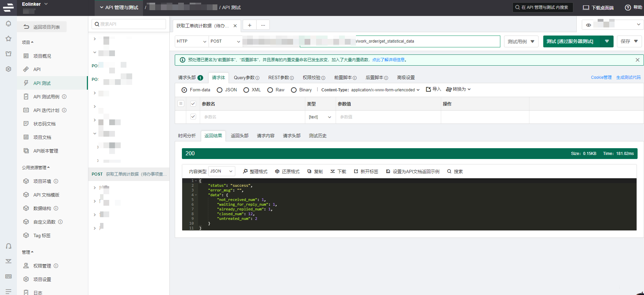This screenshot has width=644, height=295.
Task: Switch to the 返回头部 tab
Action: [x=239, y=136]
